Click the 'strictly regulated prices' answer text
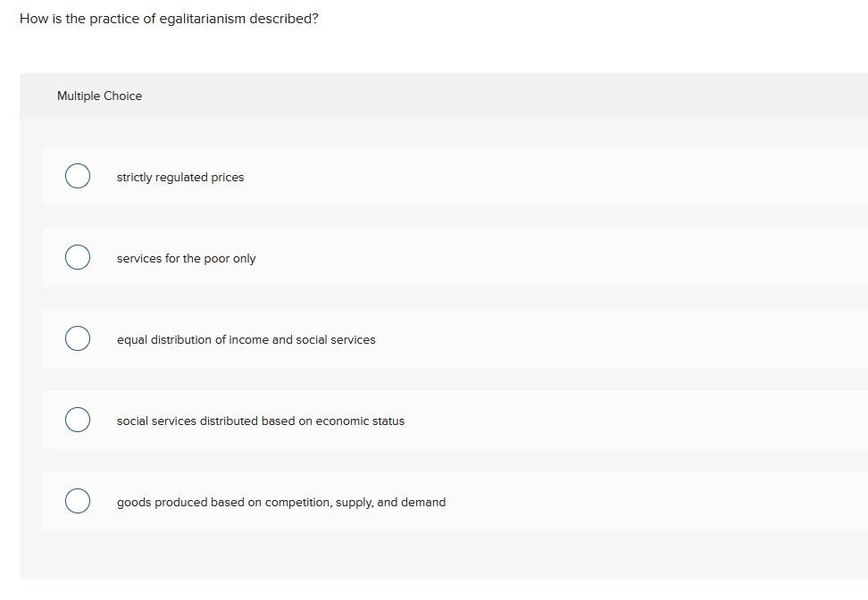 click(x=180, y=177)
